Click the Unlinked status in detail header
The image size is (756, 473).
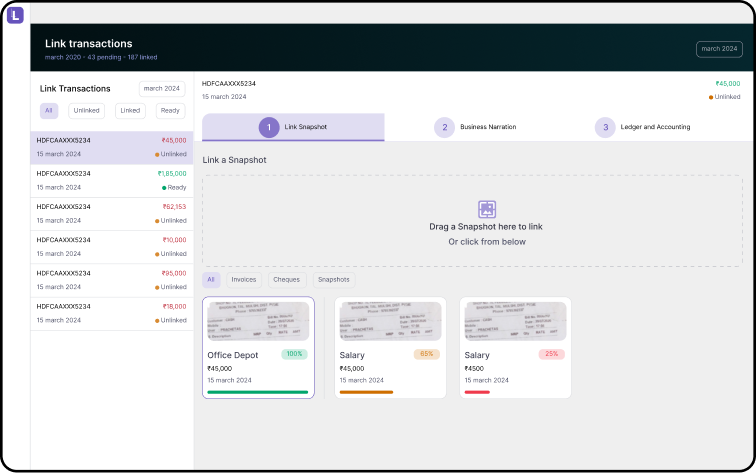click(x=725, y=97)
